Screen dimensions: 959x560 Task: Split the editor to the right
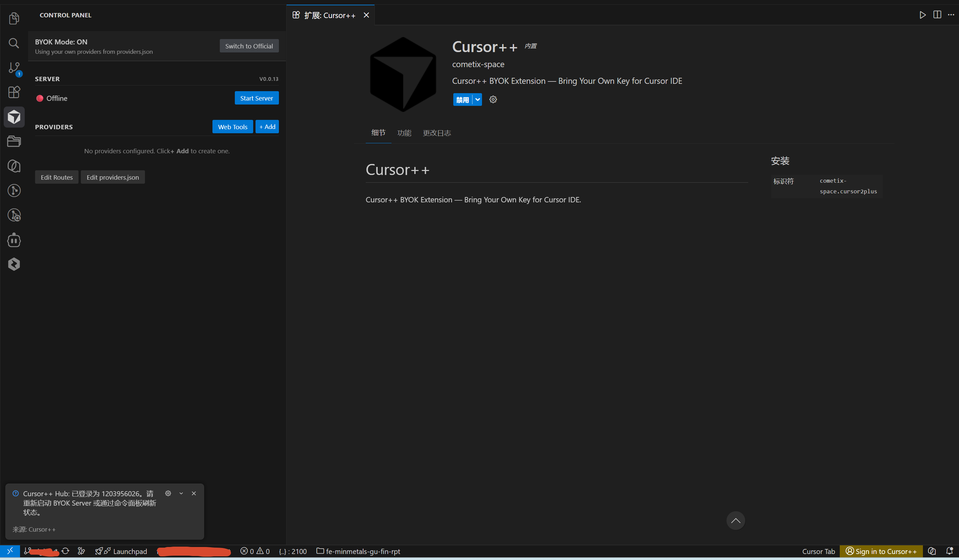[937, 15]
